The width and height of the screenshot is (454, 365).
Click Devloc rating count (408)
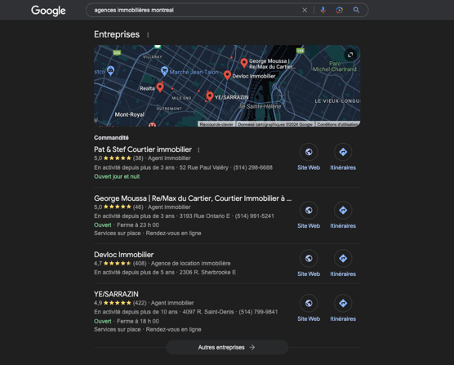coord(140,263)
